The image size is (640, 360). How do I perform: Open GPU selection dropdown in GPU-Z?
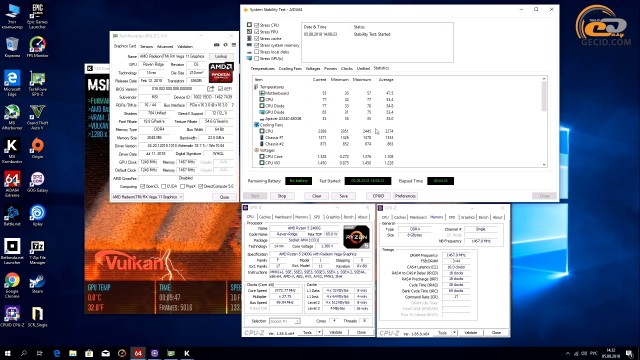[x=147, y=197]
